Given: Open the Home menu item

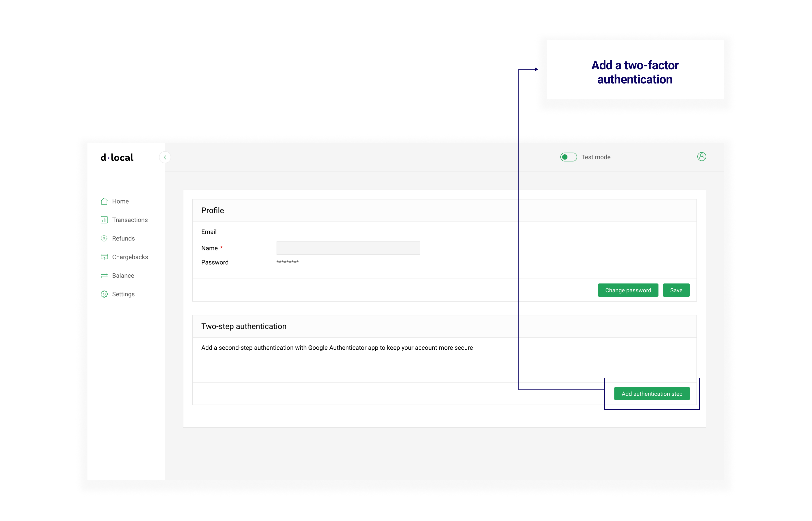Looking at the screenshot, I should (x=120, y=201).
